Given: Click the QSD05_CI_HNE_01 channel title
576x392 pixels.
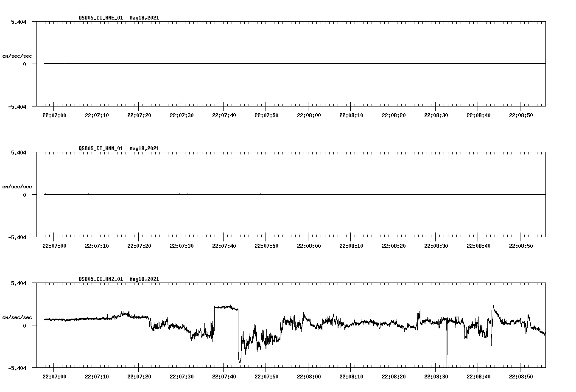Looking at the screenshot, I should pyautogui.click(x=99, y=18).
